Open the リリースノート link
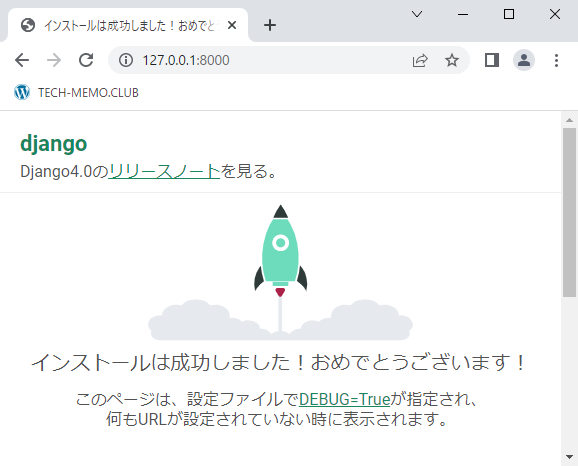 click(x=164, y=171)
